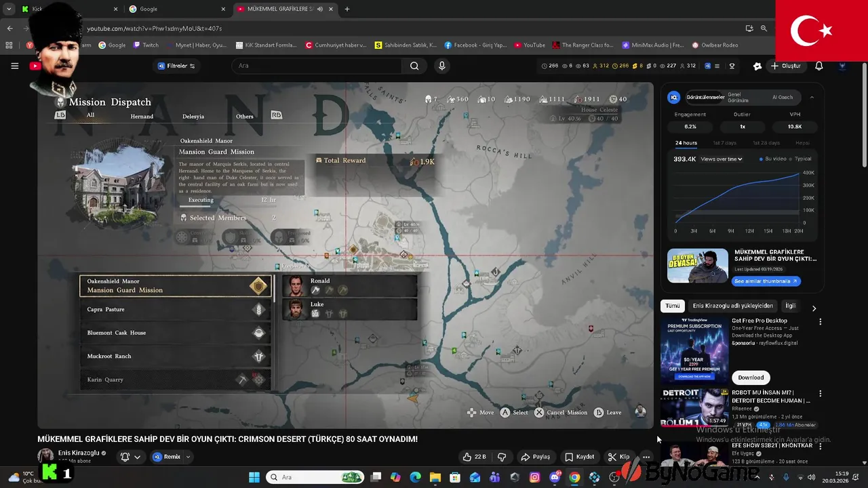
Task: Expand the Remix dropdown arrow
Action: pyautogui.click(x=188, y=457)
